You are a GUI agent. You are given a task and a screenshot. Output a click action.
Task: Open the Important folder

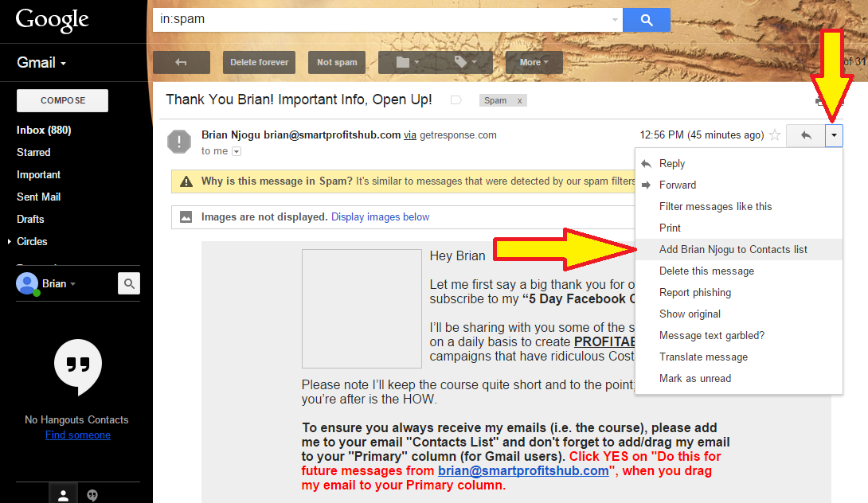tap(38, 175)
